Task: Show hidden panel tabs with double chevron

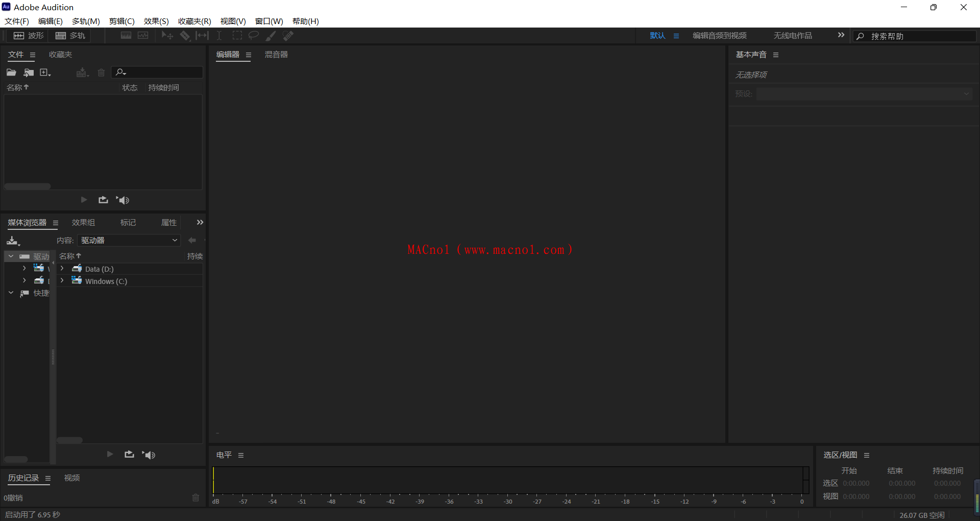Action: click(200, 222)
